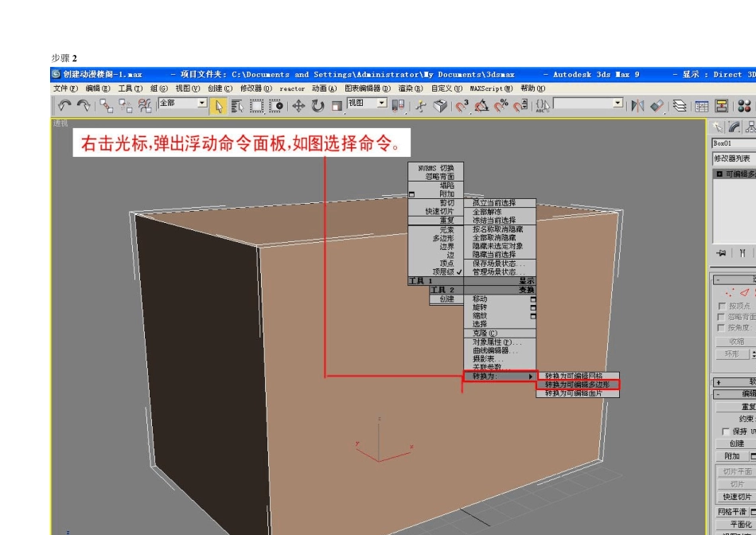Choose the Rectangular Selection Region tool

(256, 106)
